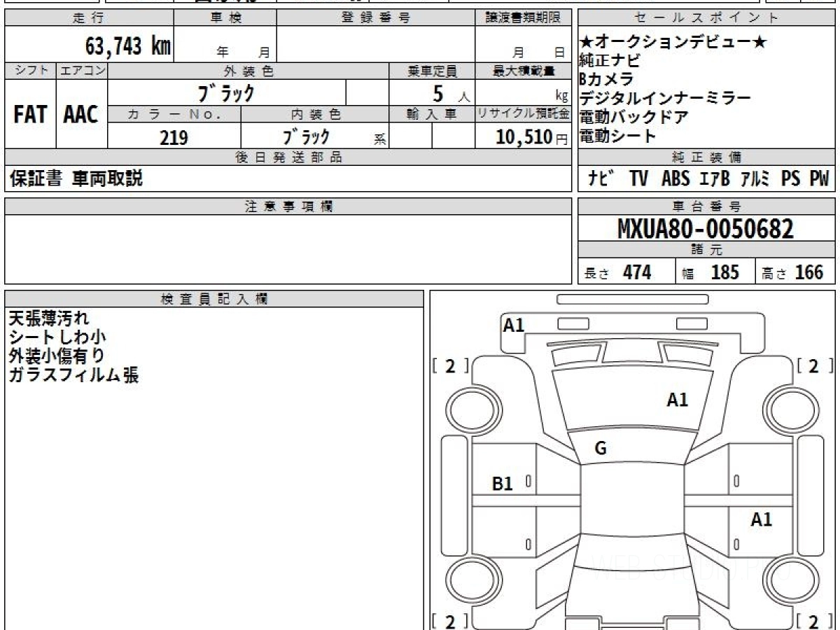Select the 純正ナビ sales point
The height and width of the screenshot is (630, 840).
click(x=610, y=61)
